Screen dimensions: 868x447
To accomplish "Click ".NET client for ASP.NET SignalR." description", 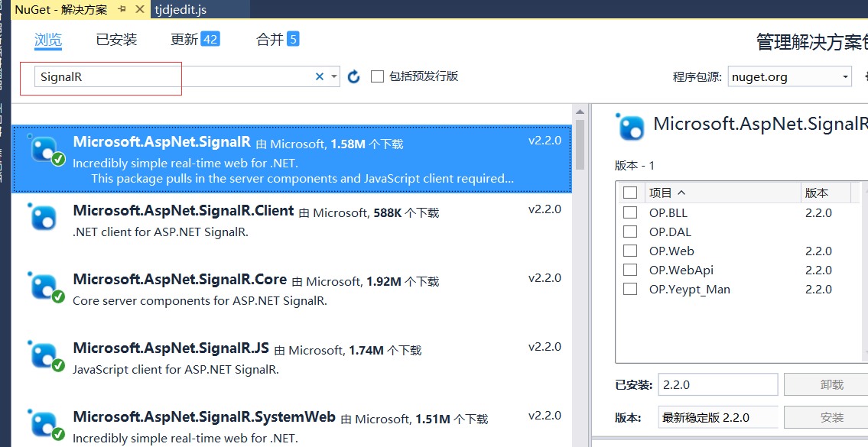I will [161, 232].
